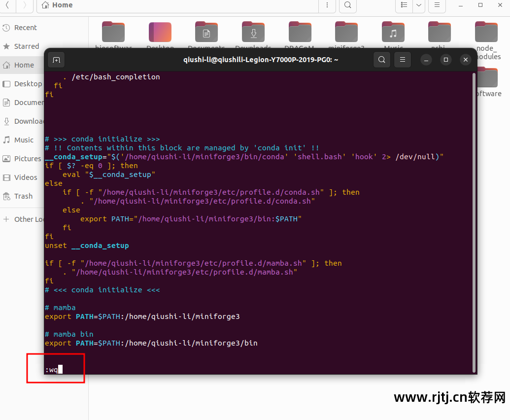The image size is (510, 420).
Task: Click '# <<< conda initialize <<<' line
Action: tap(102, 290)
